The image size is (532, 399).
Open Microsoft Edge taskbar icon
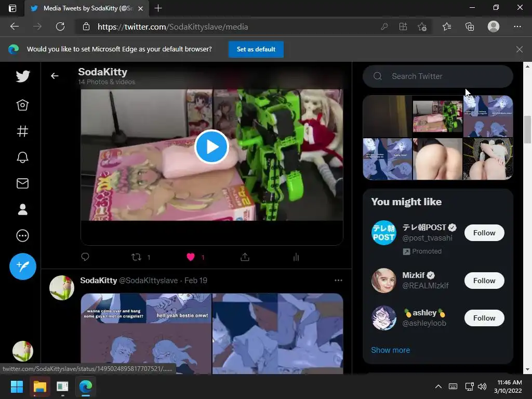pyautogui.click(x=86, y=387)
